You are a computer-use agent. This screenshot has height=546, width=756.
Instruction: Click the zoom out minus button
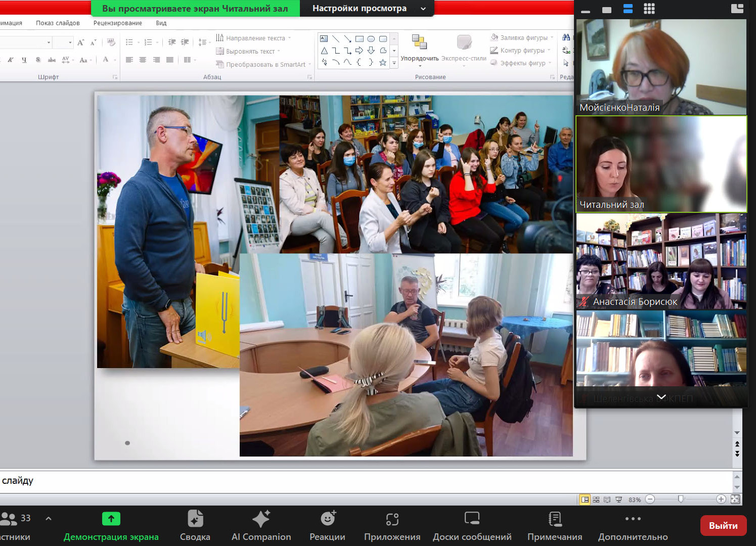pyautogui.click(x=650, y=499)
